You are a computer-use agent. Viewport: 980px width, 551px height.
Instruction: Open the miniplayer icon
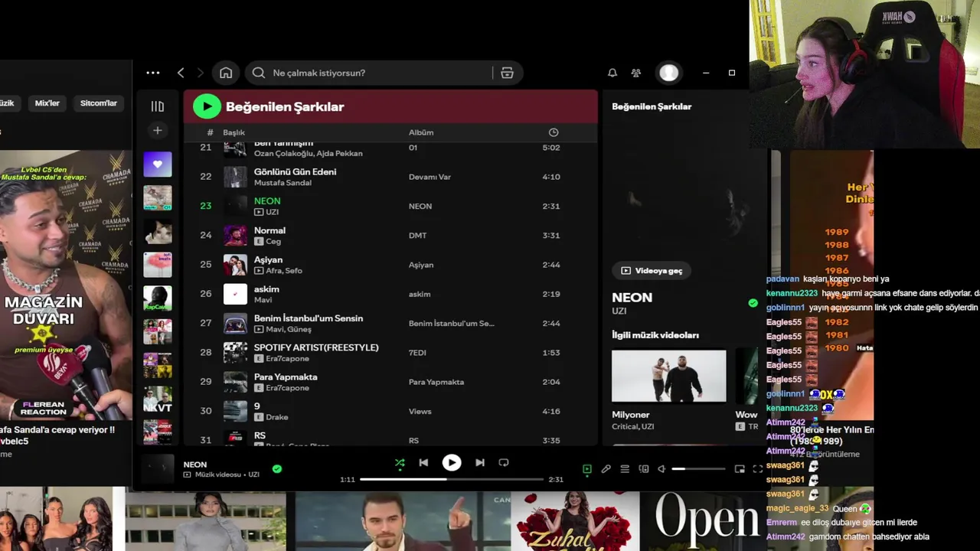740,469
